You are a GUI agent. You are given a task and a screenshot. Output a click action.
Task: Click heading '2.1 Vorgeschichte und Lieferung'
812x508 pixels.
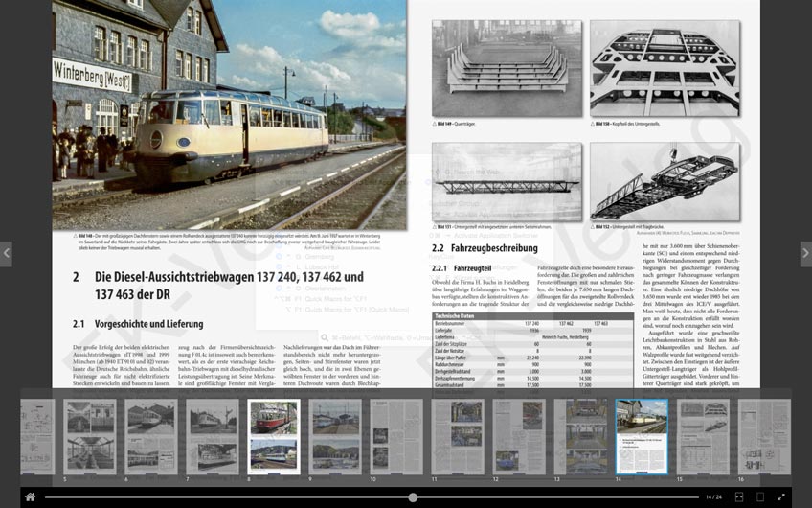point(138,324)
